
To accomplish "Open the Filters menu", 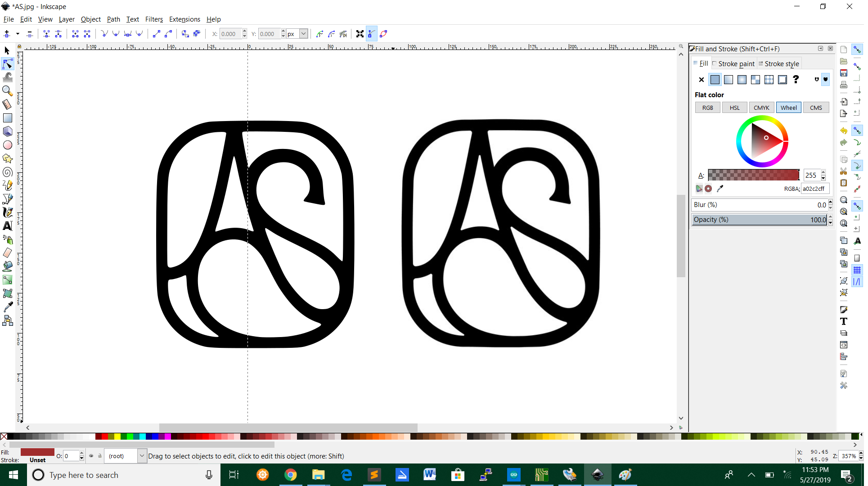I will click(x=154, y=19).
